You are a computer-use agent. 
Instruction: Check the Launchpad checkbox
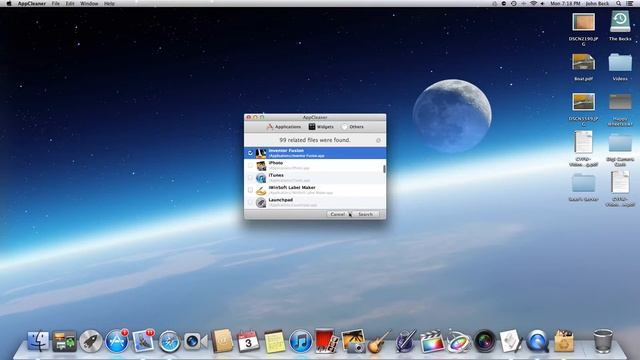(250, 202)
